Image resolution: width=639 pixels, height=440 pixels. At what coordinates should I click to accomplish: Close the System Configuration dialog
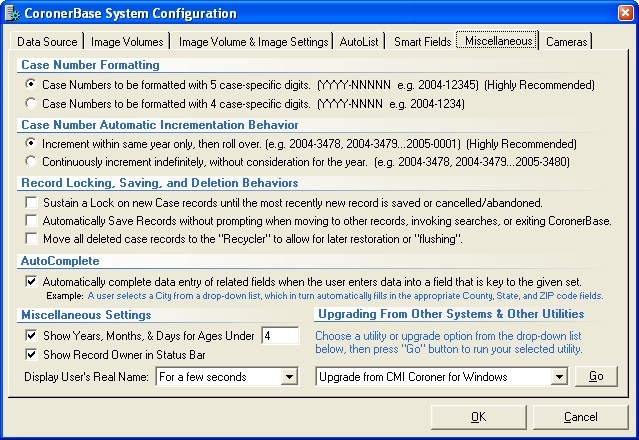tap(625, 13)
